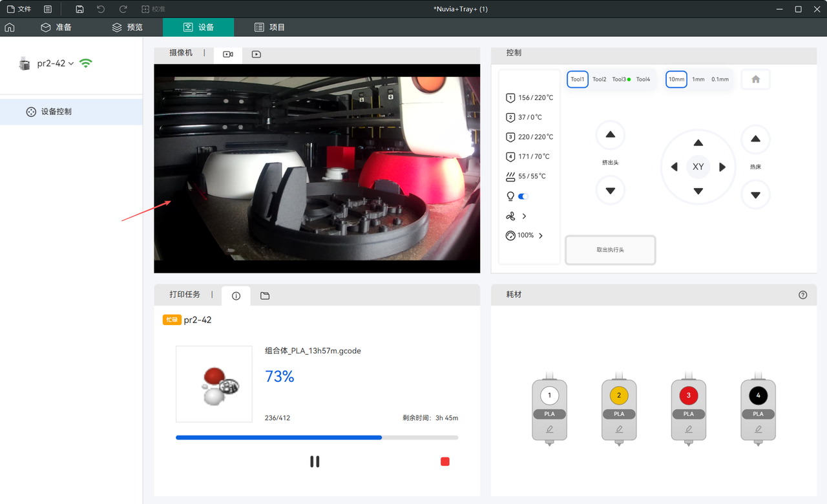Screen dimensions: 827x504
Task: Click the home button in control panel
Action: click(755, 79)
